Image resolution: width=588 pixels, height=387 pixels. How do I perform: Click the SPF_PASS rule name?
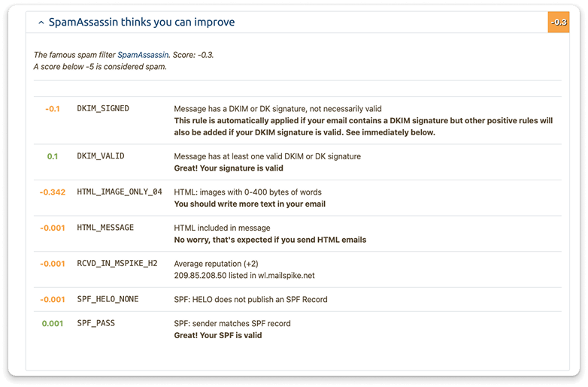(96, 323)
